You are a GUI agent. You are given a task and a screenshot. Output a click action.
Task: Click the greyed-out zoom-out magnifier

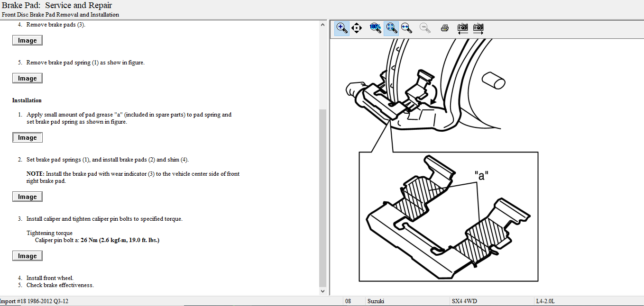click(425, 28)
